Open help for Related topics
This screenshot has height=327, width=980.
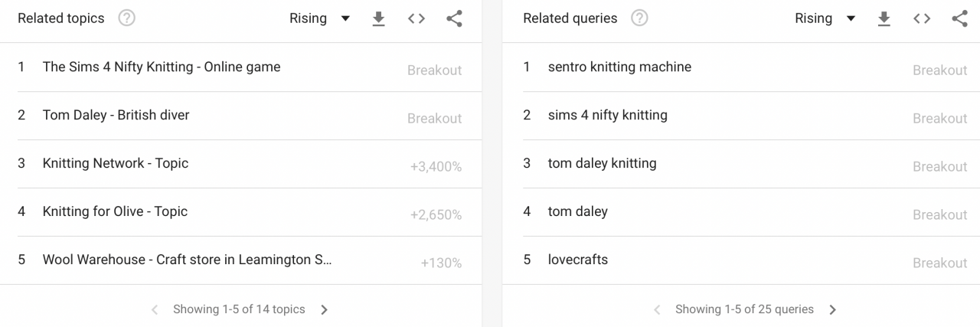point(127,18)
